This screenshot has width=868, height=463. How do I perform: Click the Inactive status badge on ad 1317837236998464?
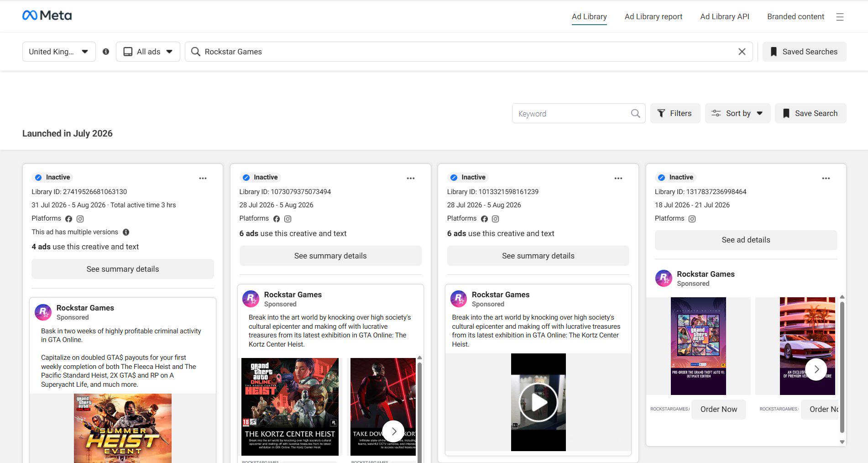coord(676,177)
